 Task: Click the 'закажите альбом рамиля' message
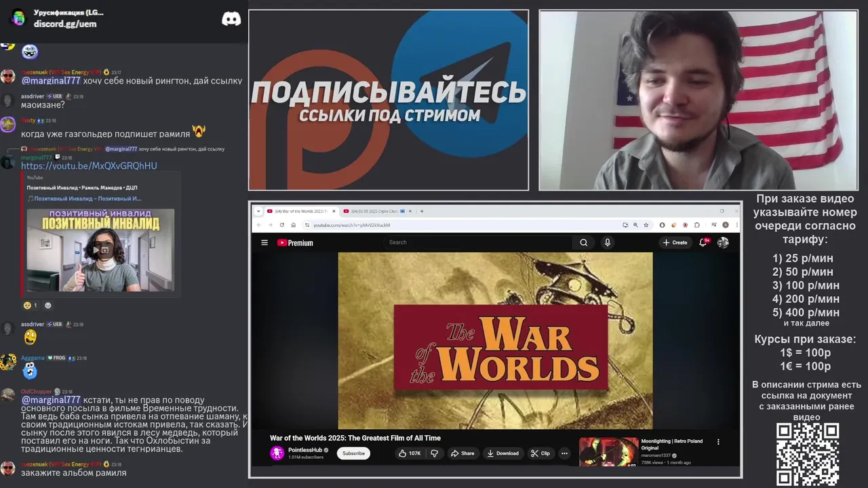point(73,473)
